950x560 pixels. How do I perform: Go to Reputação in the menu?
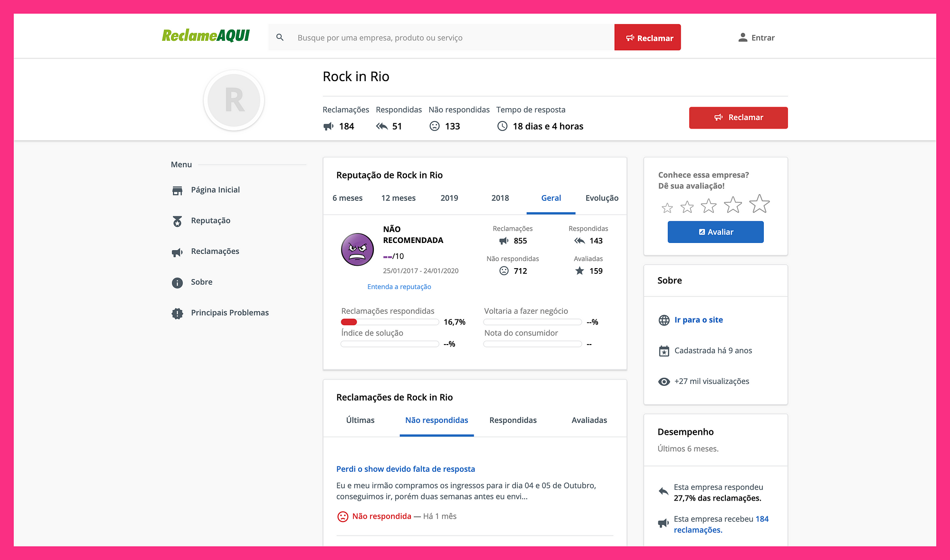coord(210,221)
